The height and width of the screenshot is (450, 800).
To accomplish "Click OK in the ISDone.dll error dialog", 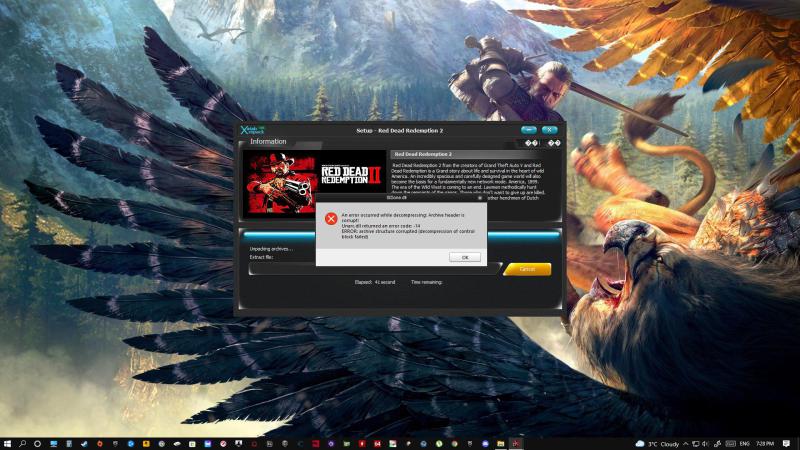I will (465, 257).
